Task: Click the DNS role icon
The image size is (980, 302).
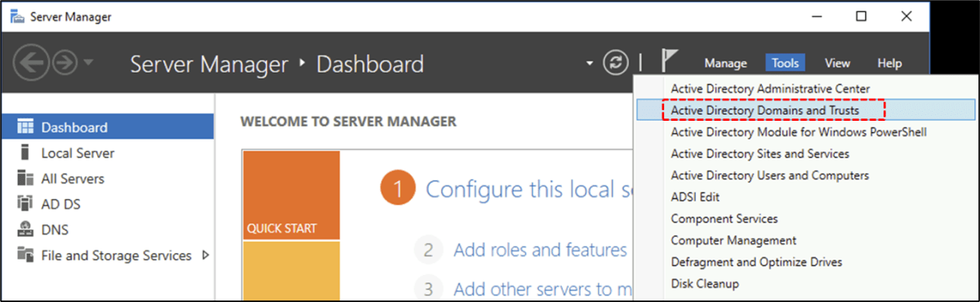Action: (25, 229)
